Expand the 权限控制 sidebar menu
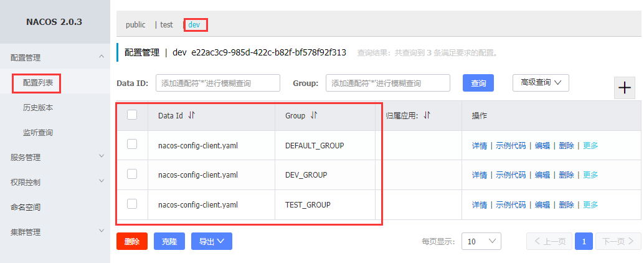Screen dimensions: 644x263 102,181
